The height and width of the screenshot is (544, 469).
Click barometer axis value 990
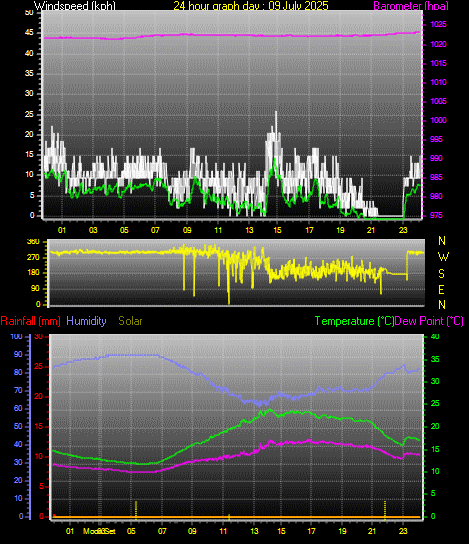point(436,158)
